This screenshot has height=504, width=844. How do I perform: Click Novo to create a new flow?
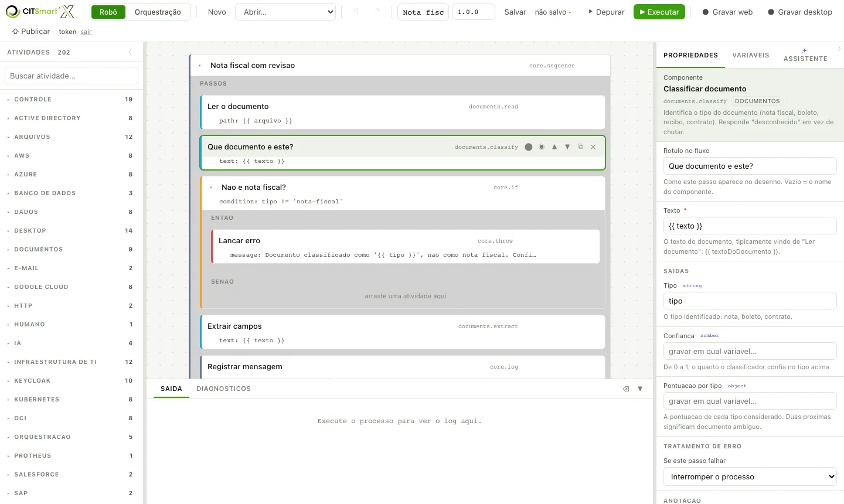(x=217, y=12)
